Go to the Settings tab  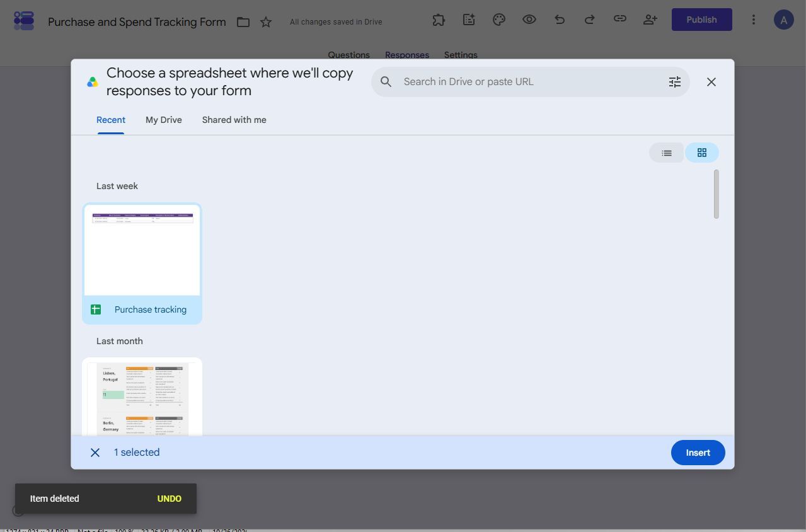pos(461,55)
